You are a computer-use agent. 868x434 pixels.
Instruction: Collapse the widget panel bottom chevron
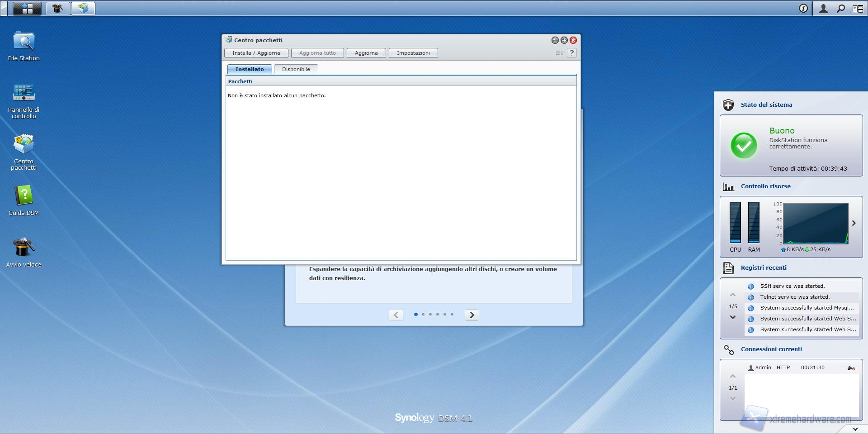point(855,429)
